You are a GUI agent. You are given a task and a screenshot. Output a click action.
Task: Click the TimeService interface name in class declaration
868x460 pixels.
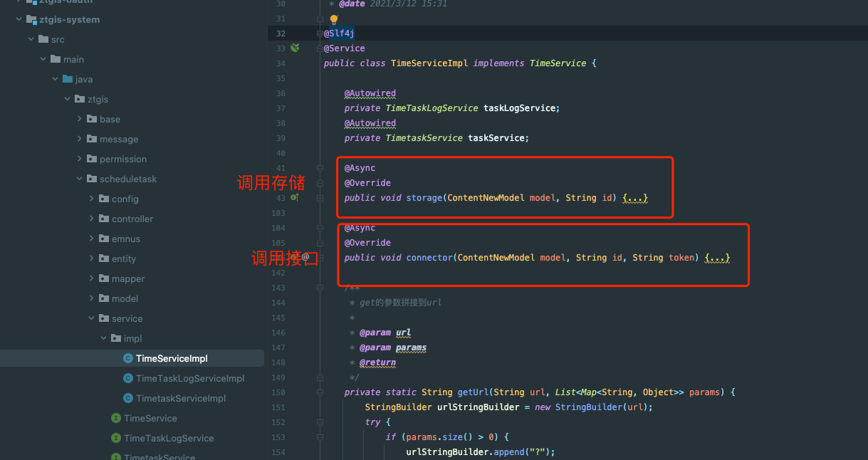(558, 63)
